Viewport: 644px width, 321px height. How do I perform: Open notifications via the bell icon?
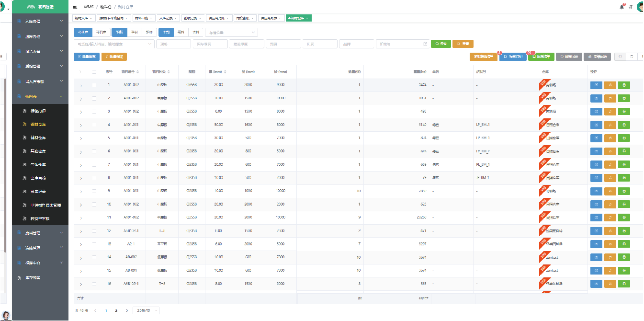[621, 7]
